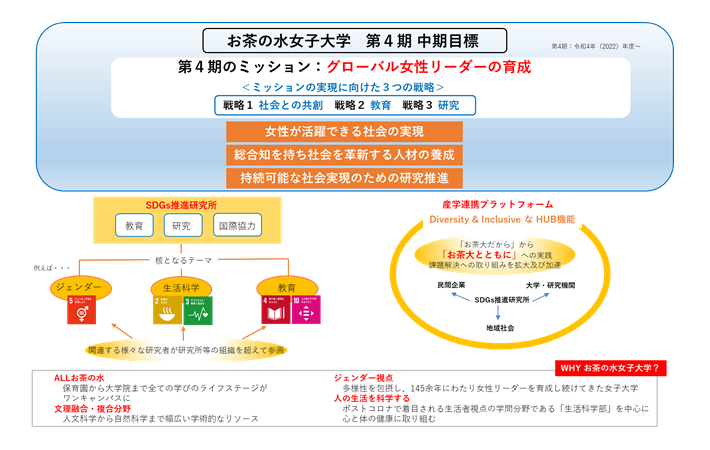The height and width of the screenshot is (450, 710).
Task: Click the SDG 2 zero hunger icon
Action: click(168, 310)
